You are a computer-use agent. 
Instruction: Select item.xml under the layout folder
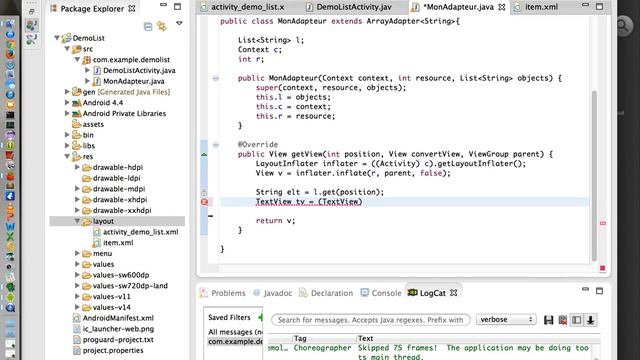pos(118,242)
